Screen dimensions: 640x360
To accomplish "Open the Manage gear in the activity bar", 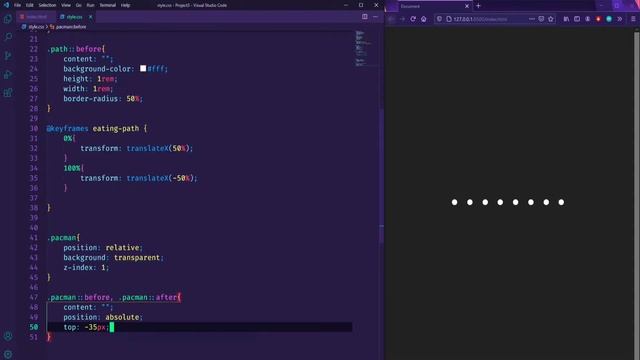I will click(x=8, y=354).
